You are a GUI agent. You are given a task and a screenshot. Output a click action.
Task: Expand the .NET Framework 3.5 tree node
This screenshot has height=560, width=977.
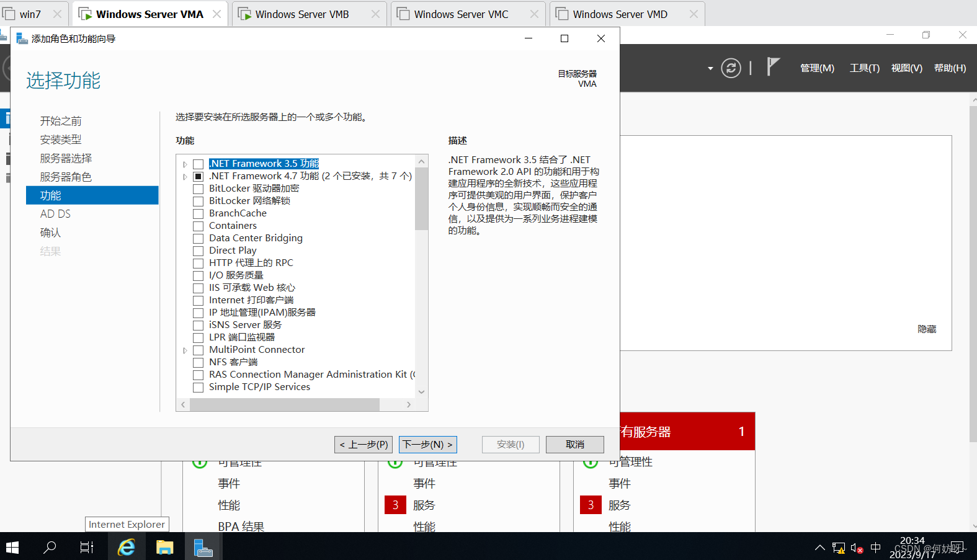[185, 164]
